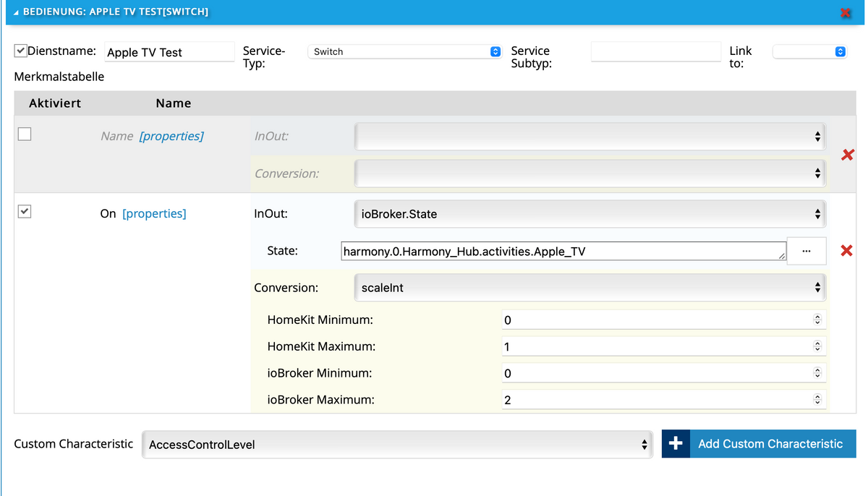Screen dimensions: 868x496
Task: Enable the Name characteristic checkbox
Action: click(x=25, y=134)
